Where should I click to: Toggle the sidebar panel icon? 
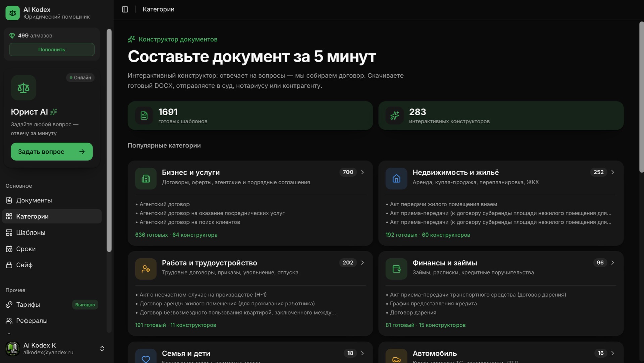pos(125,9)
